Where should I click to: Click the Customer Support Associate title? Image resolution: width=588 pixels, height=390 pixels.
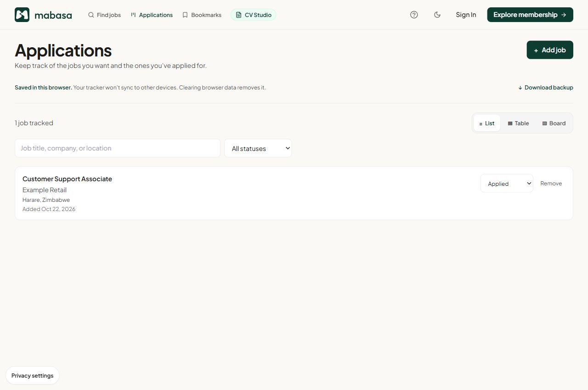click(x=67, y=179)
